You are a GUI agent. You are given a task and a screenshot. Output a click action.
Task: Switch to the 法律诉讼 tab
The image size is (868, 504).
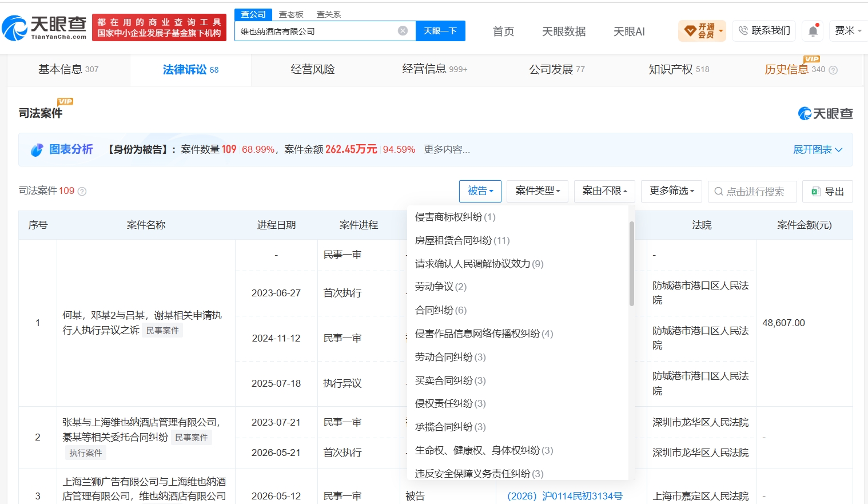(190, 70)
